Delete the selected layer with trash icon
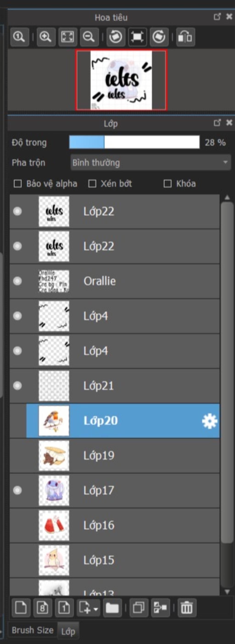Screen dimensions: 235x644 pos(187,607)
